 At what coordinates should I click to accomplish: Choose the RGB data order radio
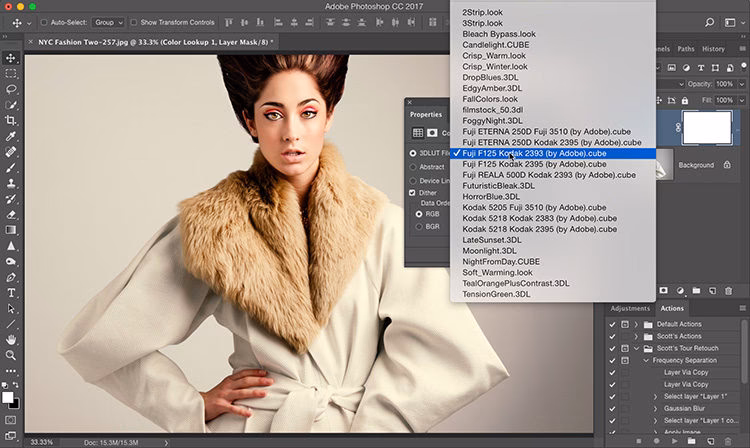pos(419,214)
